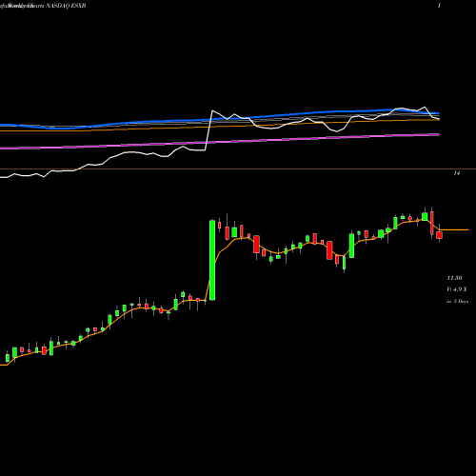Click the 'in 5 Days' label
Viewport: 476px width, 476px height.
click(x=457, y=301)
